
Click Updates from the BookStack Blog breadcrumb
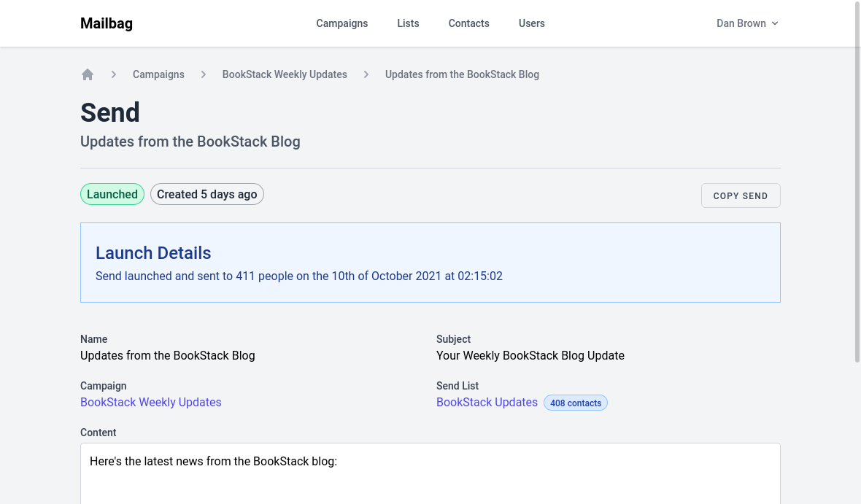tap(462, 74)
